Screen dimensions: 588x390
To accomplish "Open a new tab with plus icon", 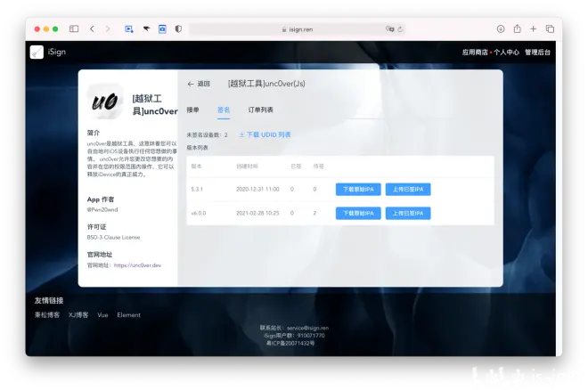I will [534, 28].
